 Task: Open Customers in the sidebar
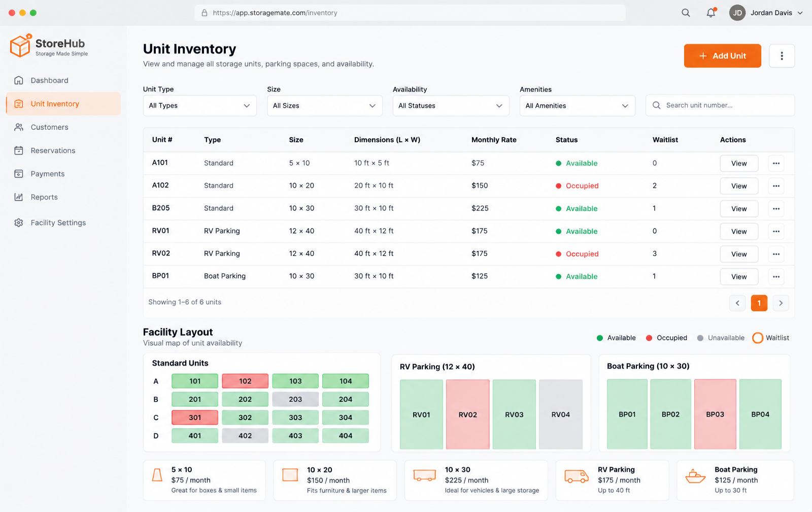coord(63,127)
